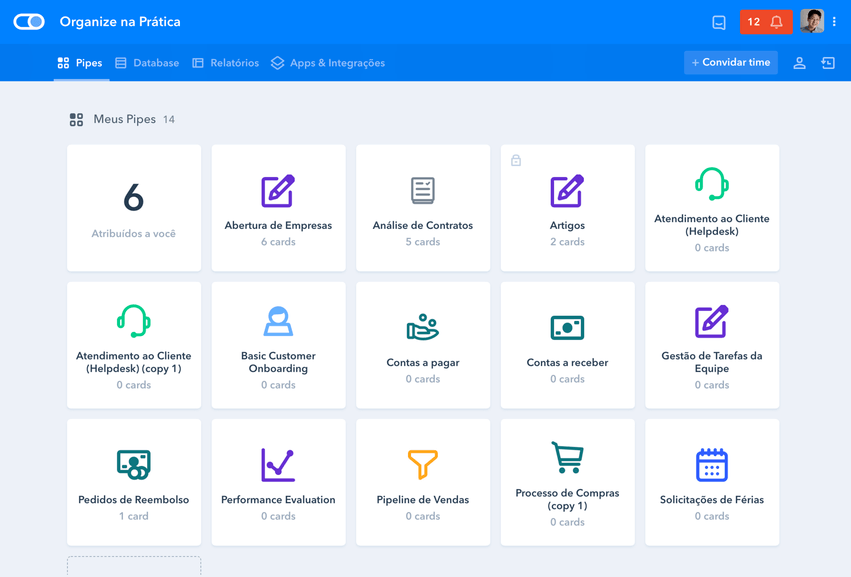Open Apps & Integrações section

click(328, 63)
